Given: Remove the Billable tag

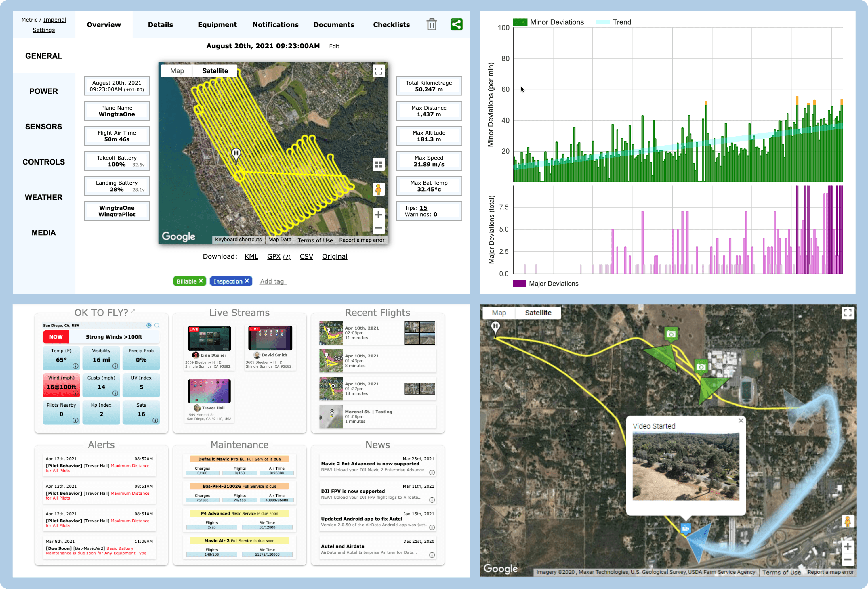Looking at the screenshot, I should coord(201,281).
